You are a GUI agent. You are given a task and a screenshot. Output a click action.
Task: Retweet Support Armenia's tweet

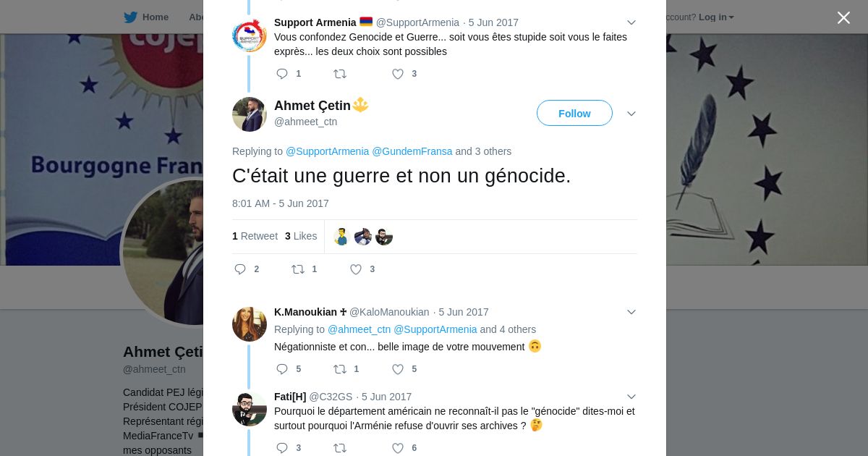340,74
